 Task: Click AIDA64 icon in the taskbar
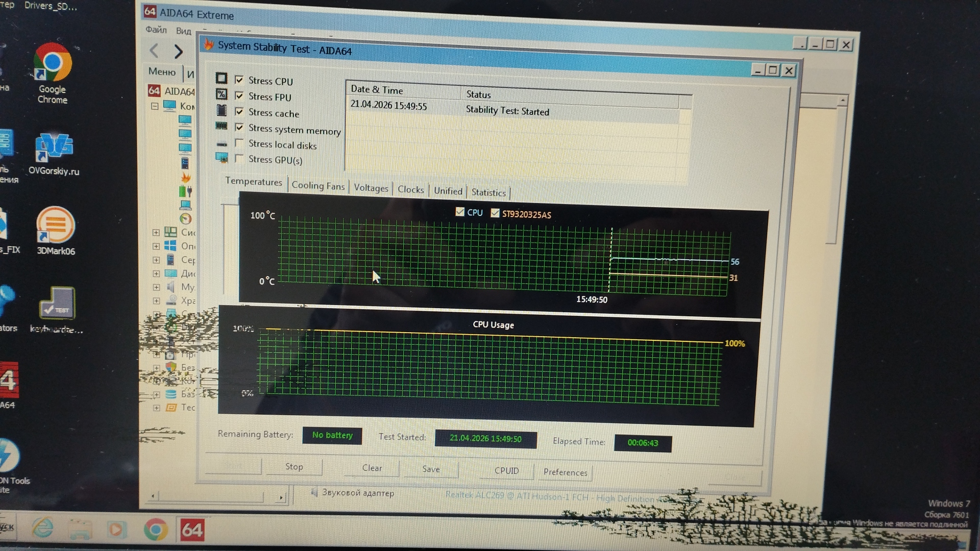coord(192,530)
